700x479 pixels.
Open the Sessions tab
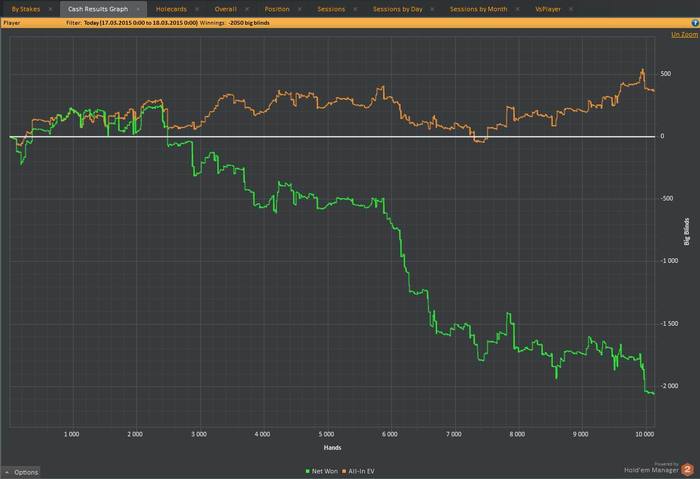tap(331, 9)
